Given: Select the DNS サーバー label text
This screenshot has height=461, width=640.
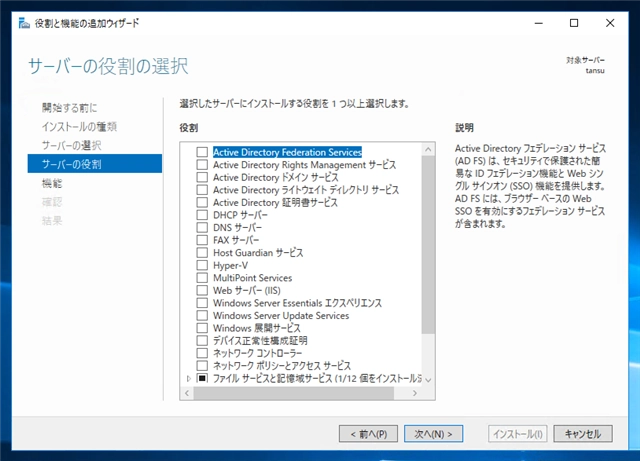Looking at the screenshot, I should pos(238,227).
